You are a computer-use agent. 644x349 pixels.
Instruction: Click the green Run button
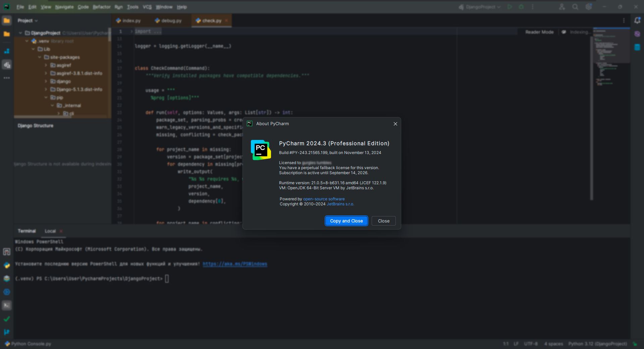tap(510, 7)
